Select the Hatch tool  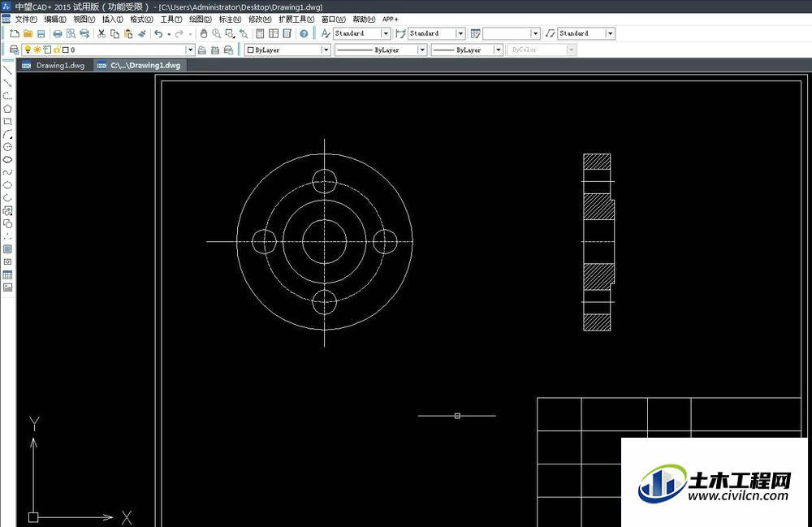coord(7,249)
